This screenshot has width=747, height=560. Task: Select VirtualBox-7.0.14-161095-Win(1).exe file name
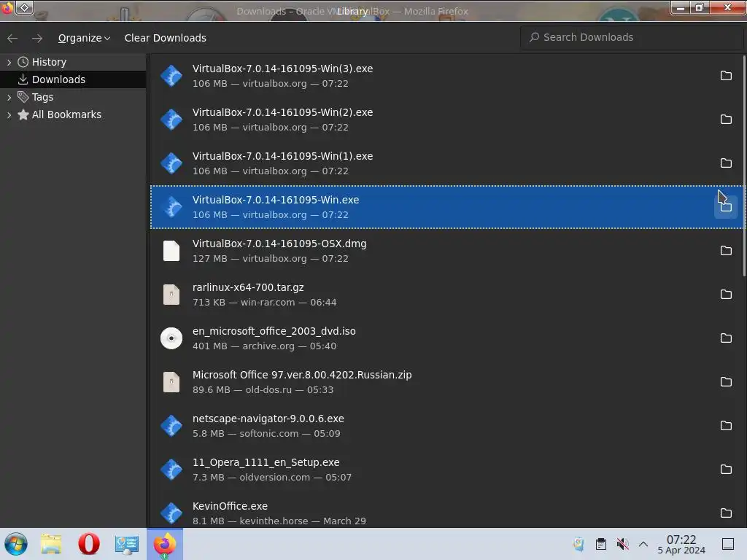pyautogui.click(x=282, y=156)
